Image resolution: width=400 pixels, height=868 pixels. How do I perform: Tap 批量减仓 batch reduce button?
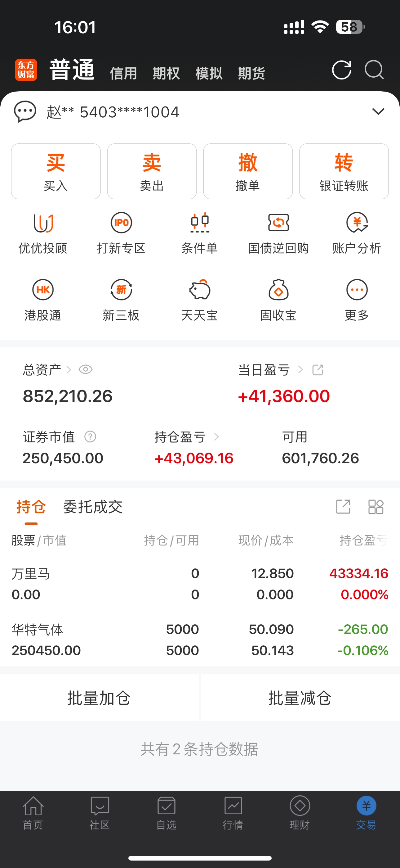(300, 698)
